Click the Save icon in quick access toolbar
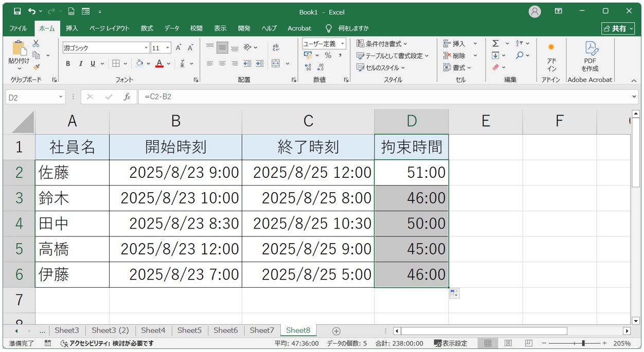 (x=17, y=11)
